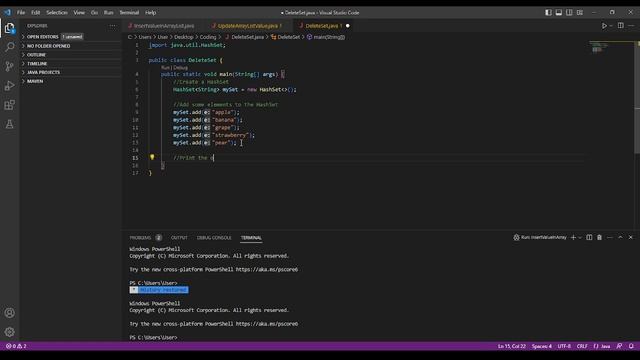This screenshot has width=640, height=360.
Task: Split the editor to the right
Action: pos(620,25)
